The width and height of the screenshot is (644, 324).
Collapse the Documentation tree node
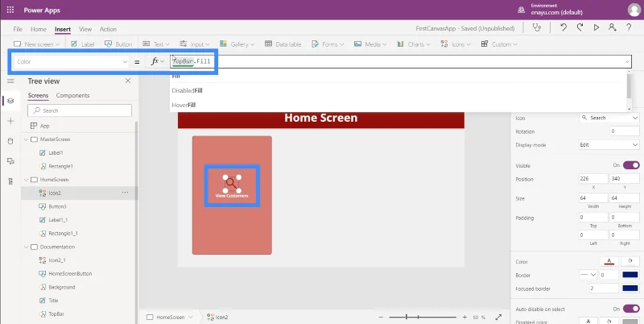click(x=27, y=247)
